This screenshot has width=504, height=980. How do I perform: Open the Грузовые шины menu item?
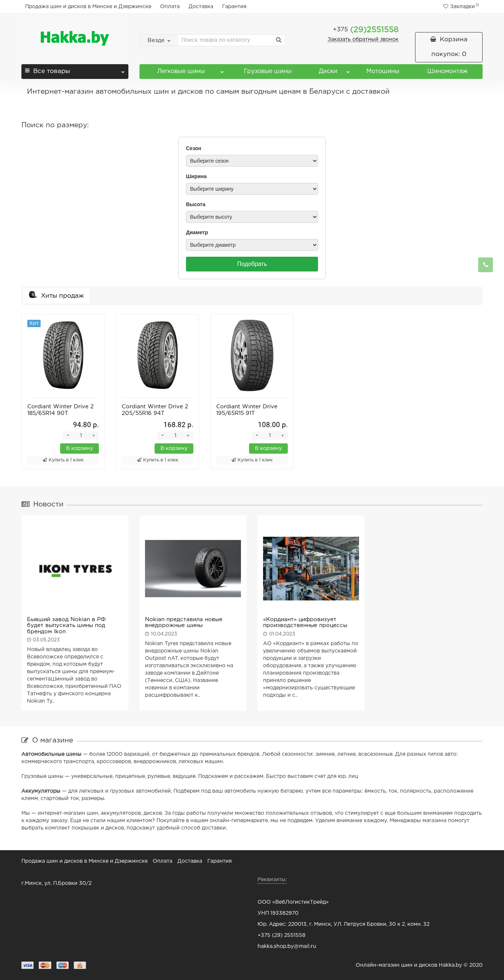tap(267, 71)
